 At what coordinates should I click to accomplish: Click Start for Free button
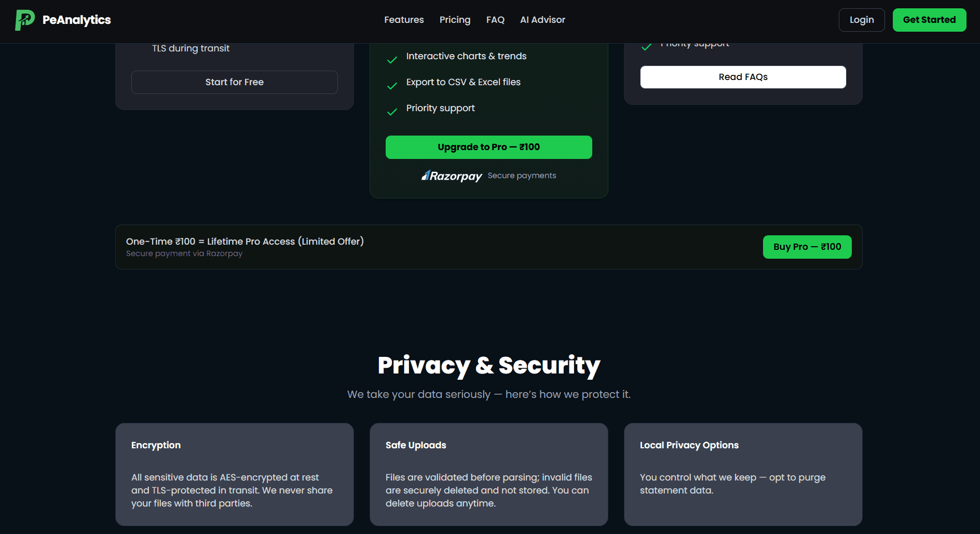pos(235,82)
